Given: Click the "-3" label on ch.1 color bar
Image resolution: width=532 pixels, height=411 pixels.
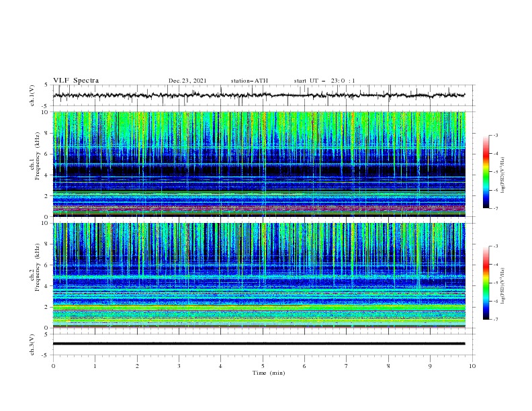Looking at the screenshot, I should coord(495,135).
